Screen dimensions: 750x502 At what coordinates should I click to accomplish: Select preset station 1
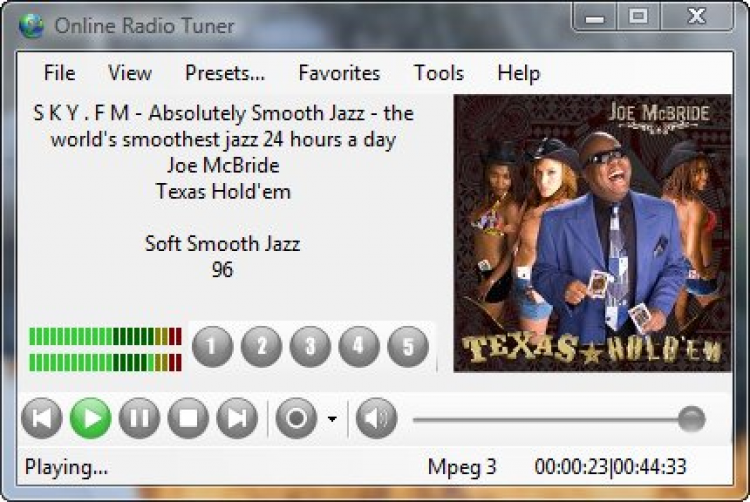click(212, 347)
